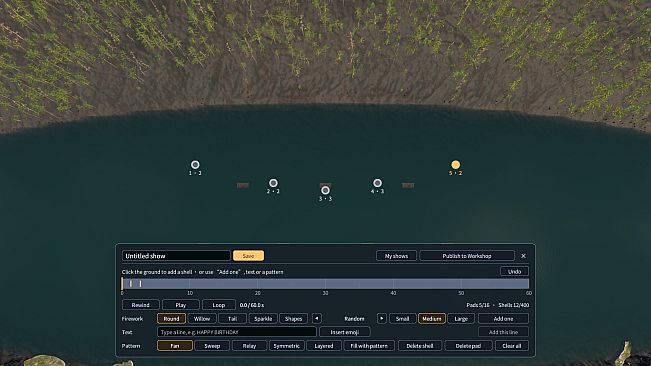Choose the Sparkle firework type
651x366 pixels.
click(263, 319)
